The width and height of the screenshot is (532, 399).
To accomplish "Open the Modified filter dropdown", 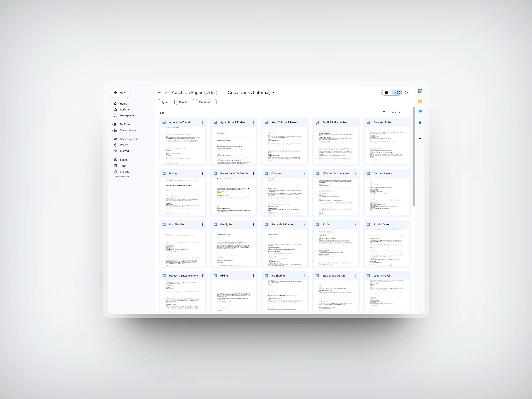I will [x=206, y=102].
